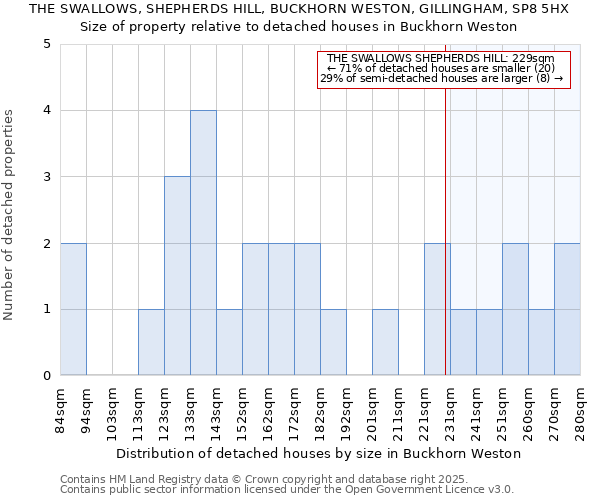The image size is (600, 500).
Task: Click the '221sqm' x-axis tick label
Action: click(424, 415)
